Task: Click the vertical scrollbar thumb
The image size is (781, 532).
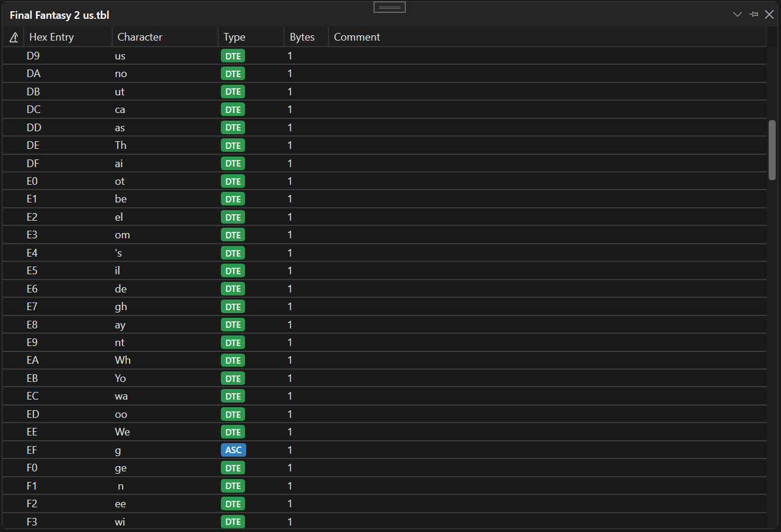Action: click(x=772, y=150)
